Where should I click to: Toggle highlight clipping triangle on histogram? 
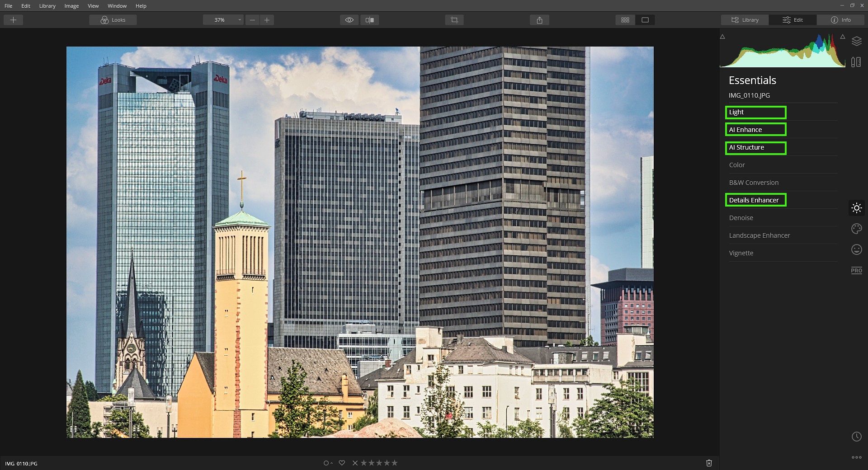(x=843, y=37)
